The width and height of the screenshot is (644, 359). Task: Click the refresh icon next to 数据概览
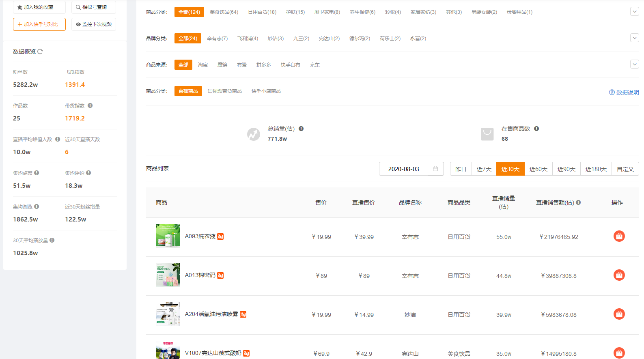[40, 52]
